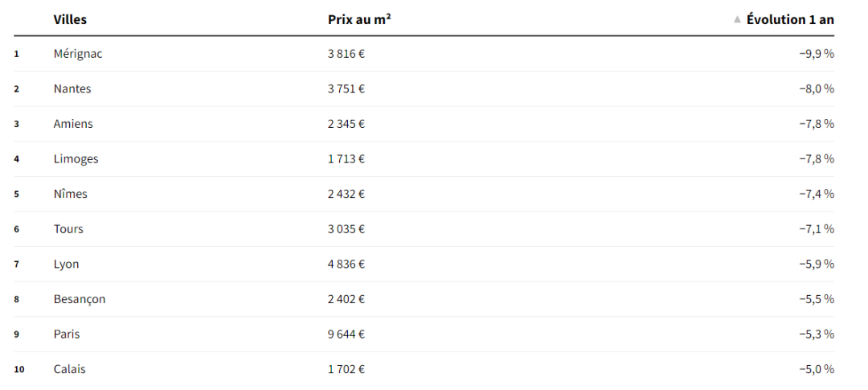Click Paris in the Villes column
Viewport: 868px width, 390px height.
coord(67,334)
